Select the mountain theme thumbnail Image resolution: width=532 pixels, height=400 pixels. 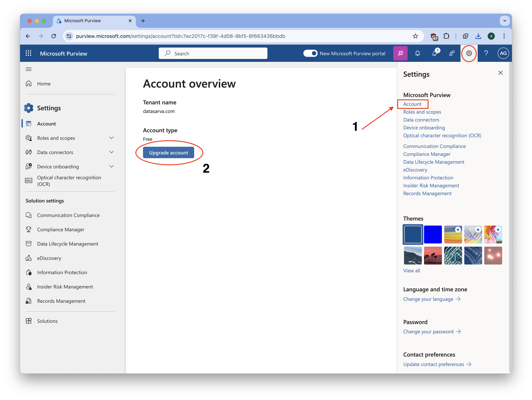(x=413, y=255)
